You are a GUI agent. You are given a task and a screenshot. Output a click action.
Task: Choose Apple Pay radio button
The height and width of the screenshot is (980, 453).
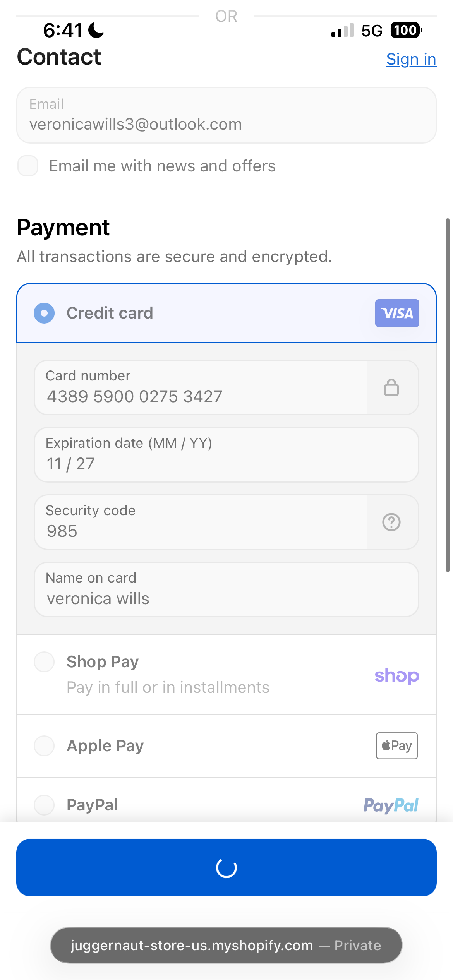(44, 746)
